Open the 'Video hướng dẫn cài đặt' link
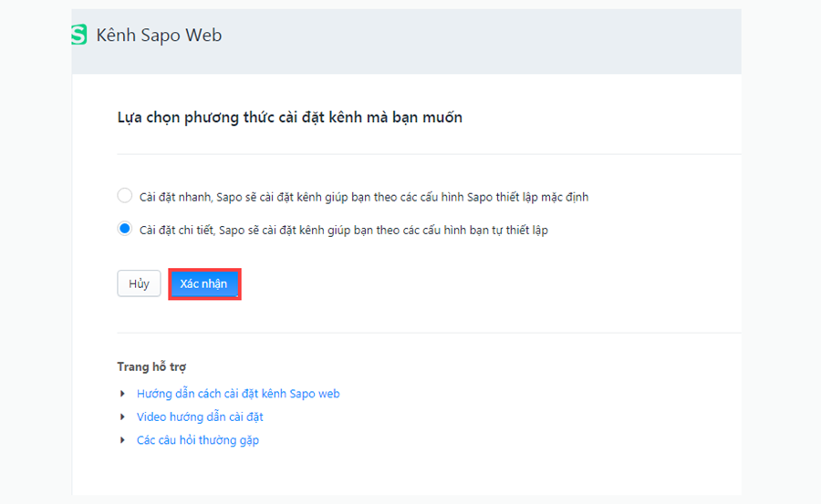Screen dimensions: 821x504 200,417
